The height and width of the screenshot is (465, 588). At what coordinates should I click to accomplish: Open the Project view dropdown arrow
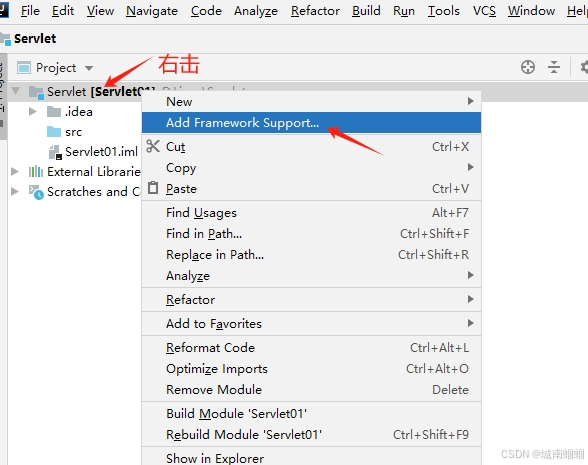89,68
